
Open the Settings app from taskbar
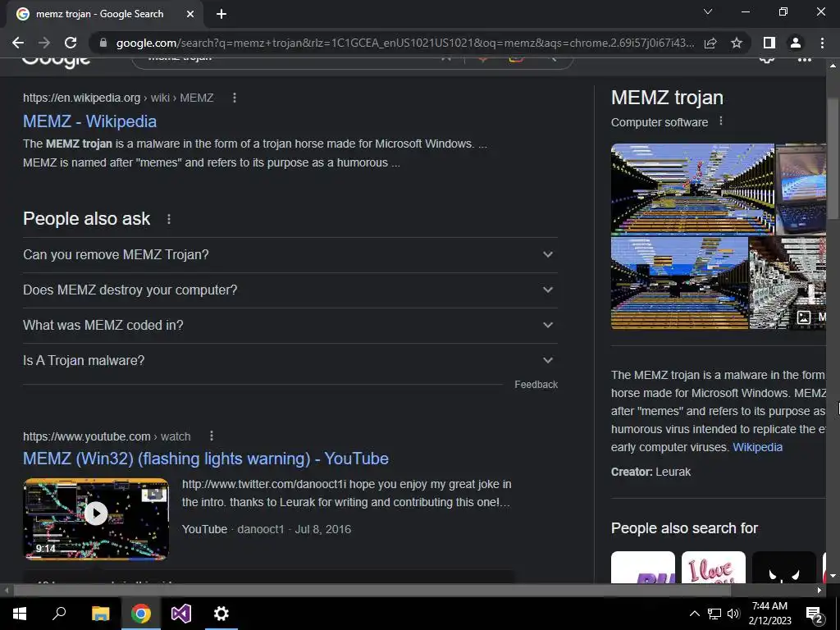[x=221, y=614]
